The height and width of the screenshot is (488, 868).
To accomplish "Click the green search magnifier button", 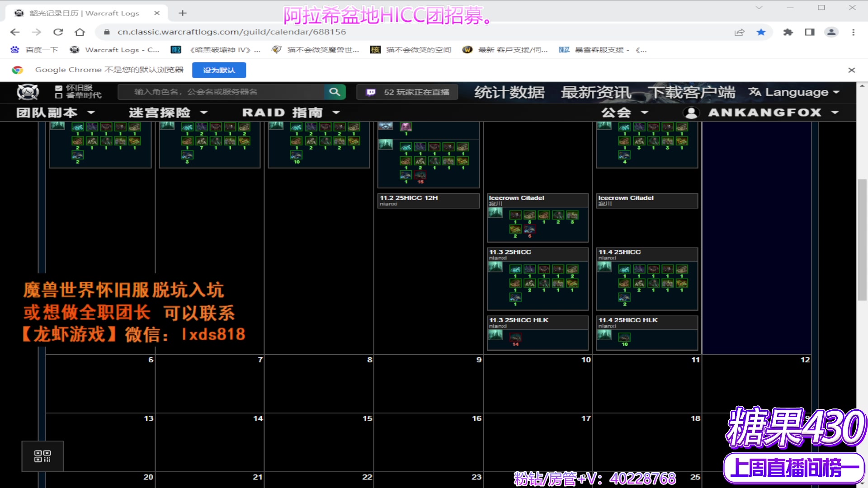I will pos(335,92).
